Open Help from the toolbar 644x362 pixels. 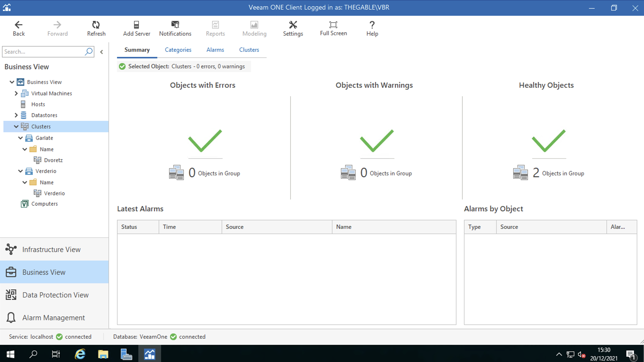coord(372,28)
